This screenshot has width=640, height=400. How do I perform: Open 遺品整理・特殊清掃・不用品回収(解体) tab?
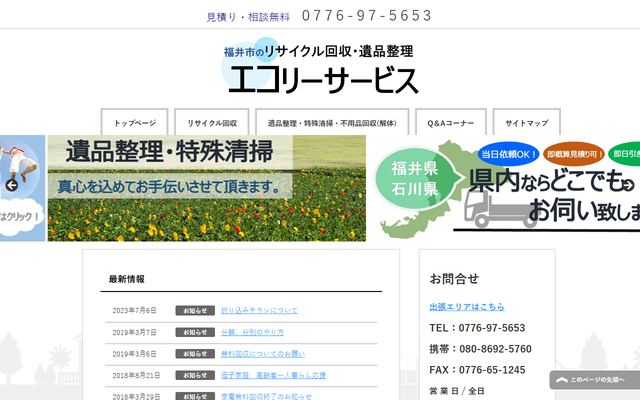coord(332,122)
